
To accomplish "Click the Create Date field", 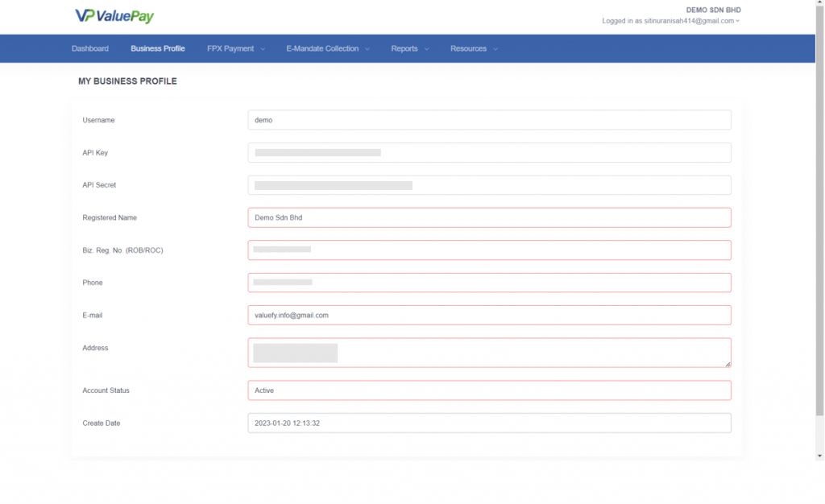I will (x=489, y=423).
